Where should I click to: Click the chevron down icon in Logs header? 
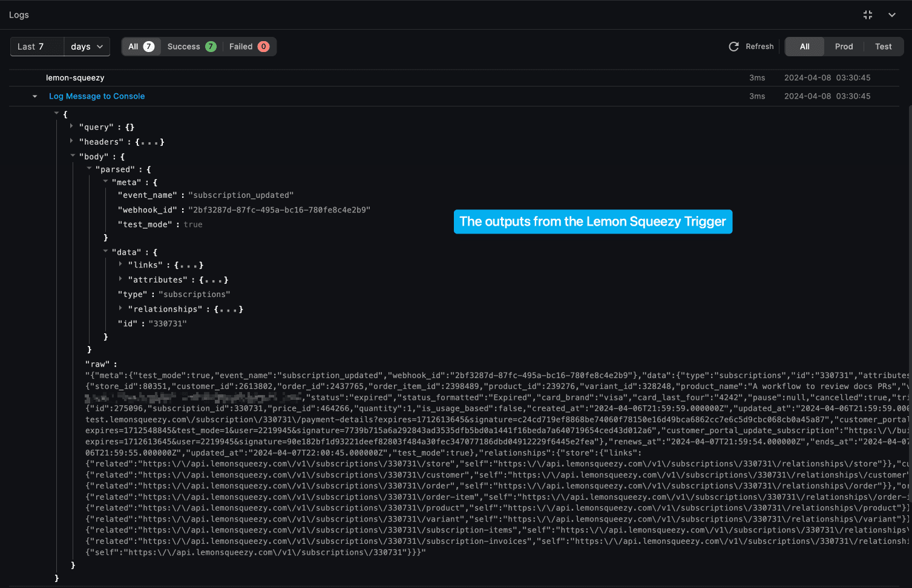coord(891,15)
